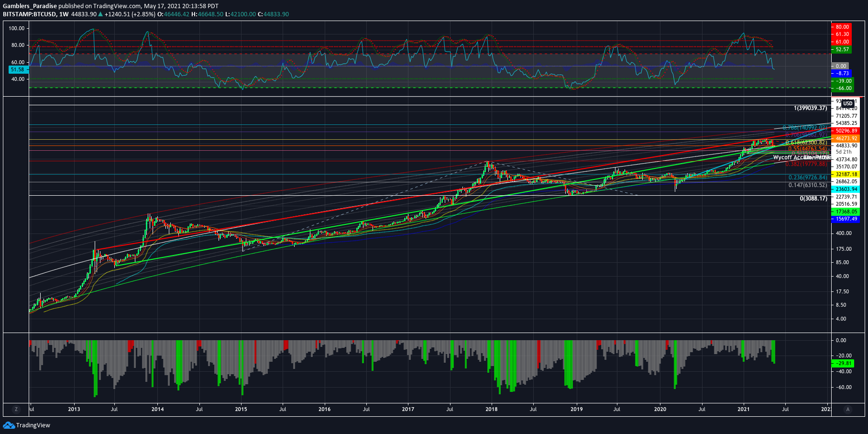Screen dimensions: 868x434
Task: Click the 2018 date on time axis
Action: [491, 409]
